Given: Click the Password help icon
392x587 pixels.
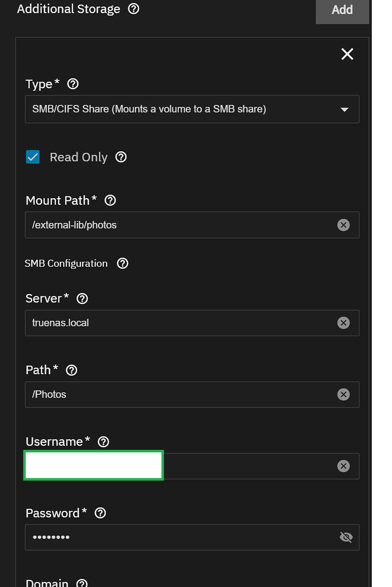Looking at the screenshot, I should 100,513.
